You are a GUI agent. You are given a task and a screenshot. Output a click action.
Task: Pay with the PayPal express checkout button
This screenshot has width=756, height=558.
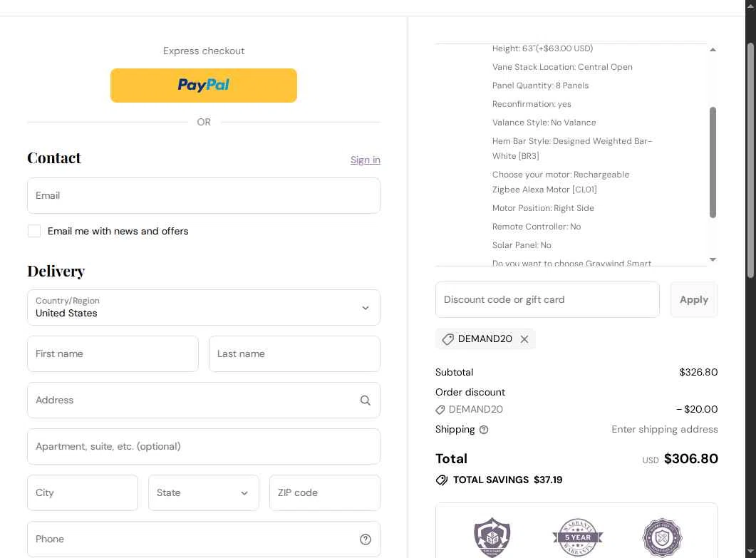click(x=204, y=86)
